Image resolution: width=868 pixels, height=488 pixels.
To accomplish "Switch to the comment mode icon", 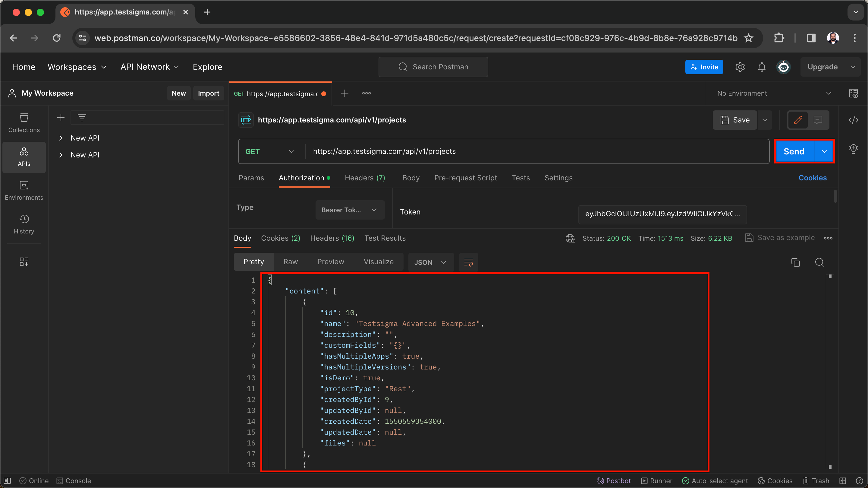I will 818,120.
